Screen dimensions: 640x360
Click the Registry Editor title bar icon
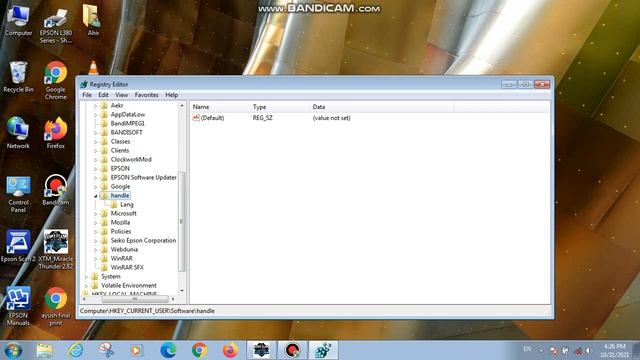pos(84,84)
